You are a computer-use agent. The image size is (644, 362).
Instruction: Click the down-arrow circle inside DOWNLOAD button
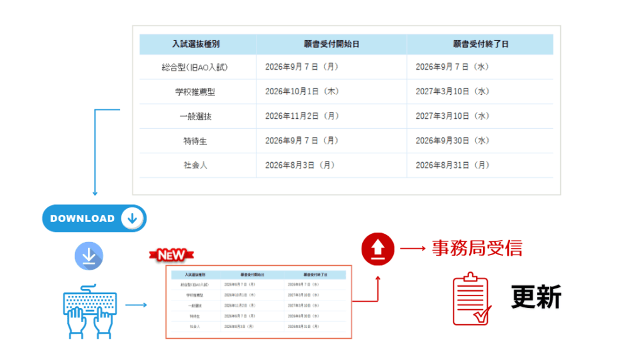click(131, 218)
